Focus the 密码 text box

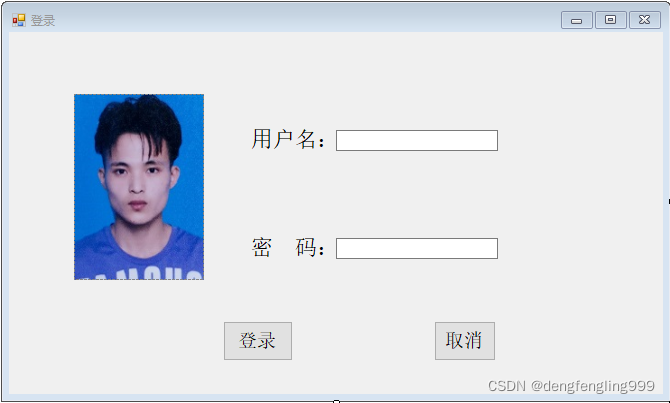click(417, 248)
